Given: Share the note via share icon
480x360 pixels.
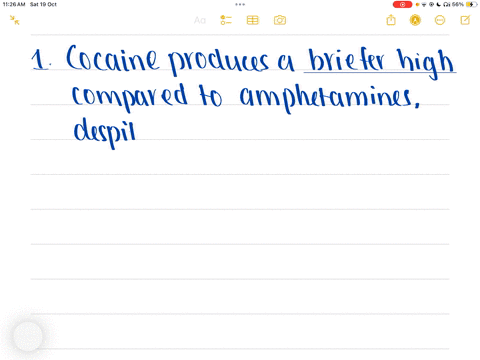Looking at the screenshot, I should [391, 20].
